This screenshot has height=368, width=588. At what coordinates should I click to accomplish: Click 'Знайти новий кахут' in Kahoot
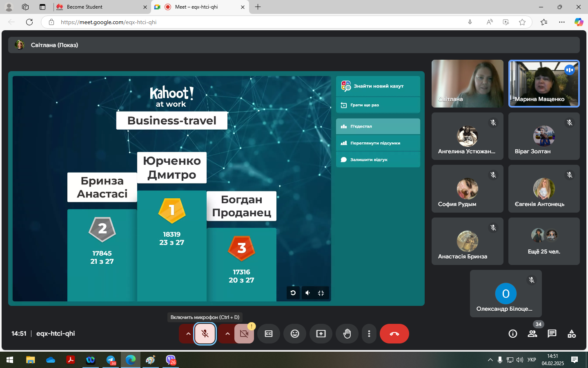pyautogui.click(x=378, y=86)
